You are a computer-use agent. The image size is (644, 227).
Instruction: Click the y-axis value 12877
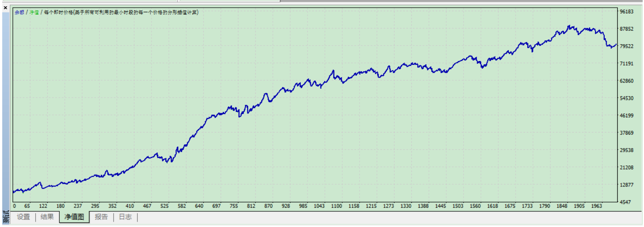pyautogui.click(x=626, y=185)
